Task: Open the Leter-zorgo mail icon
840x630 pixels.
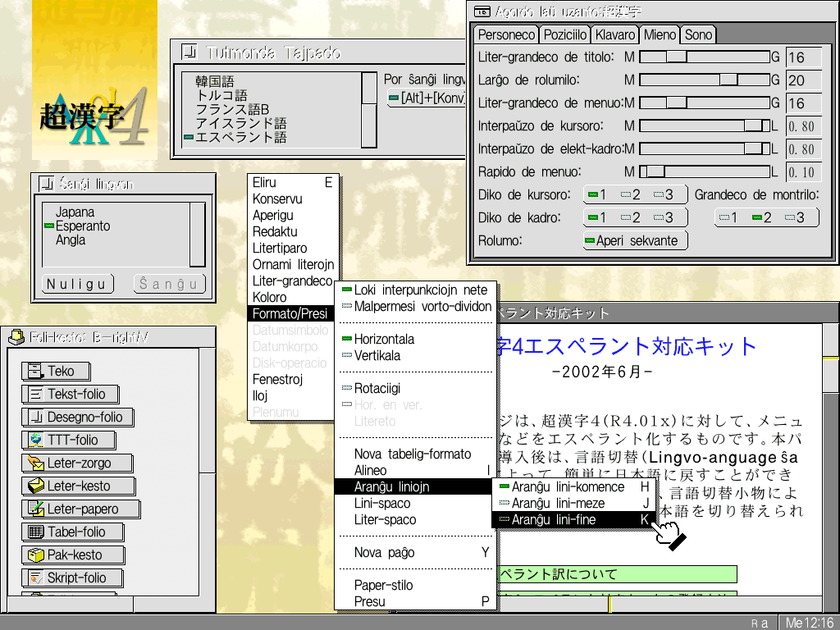Action: 35,463
